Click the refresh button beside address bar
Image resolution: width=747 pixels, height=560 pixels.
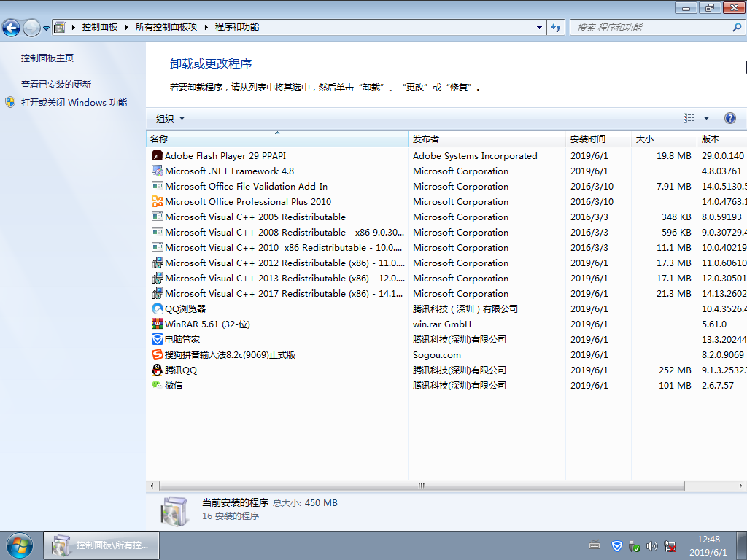coord(556,27)
